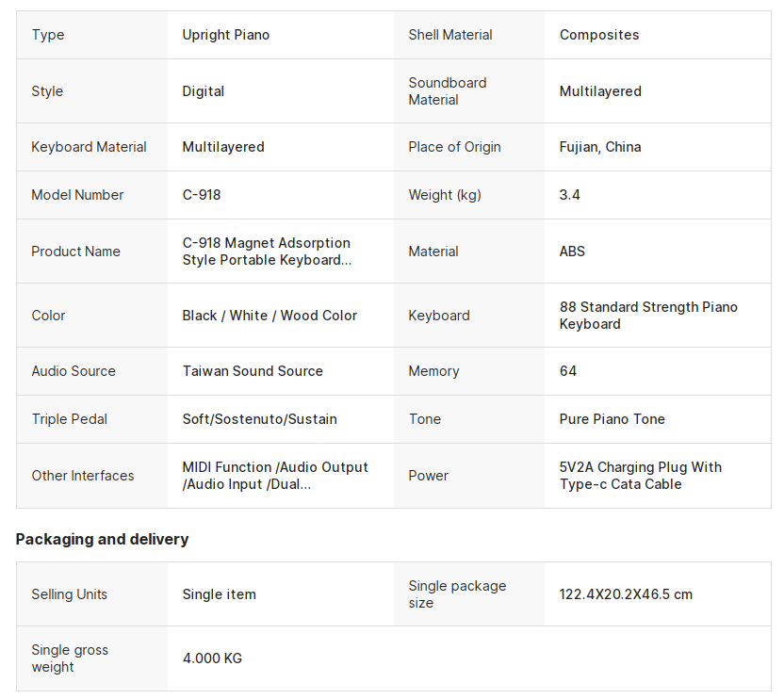Viewport: 784px width, 699px height.
Task: Click the Fujian, China origin value
Action: coord(600,147)
